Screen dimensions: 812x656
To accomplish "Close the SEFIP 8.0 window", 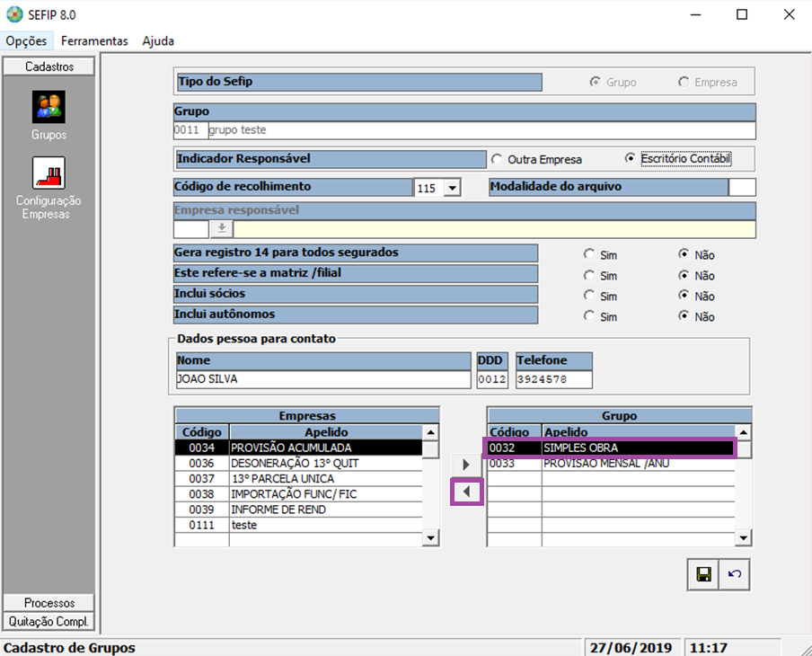I will pyautogui.click(x=789, y=14).
